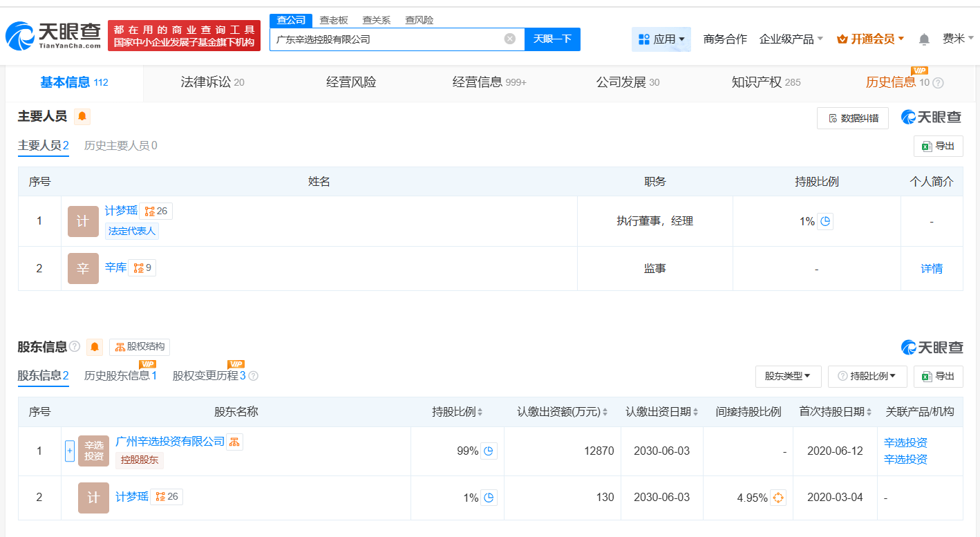
Task: Clear the search box text
Action: [x=510, y=39]
